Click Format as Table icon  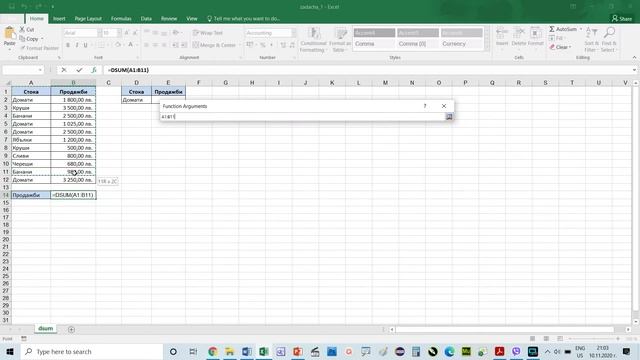pos(340,40)
